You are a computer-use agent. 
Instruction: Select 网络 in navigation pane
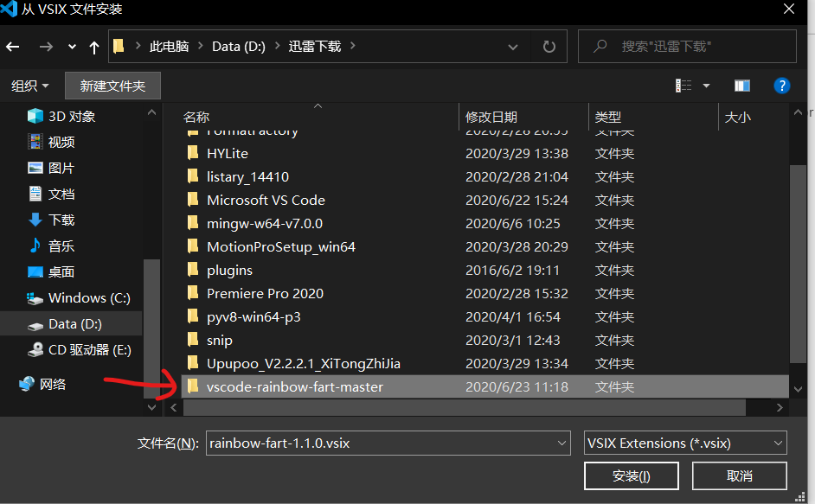(x=42, y=384)
